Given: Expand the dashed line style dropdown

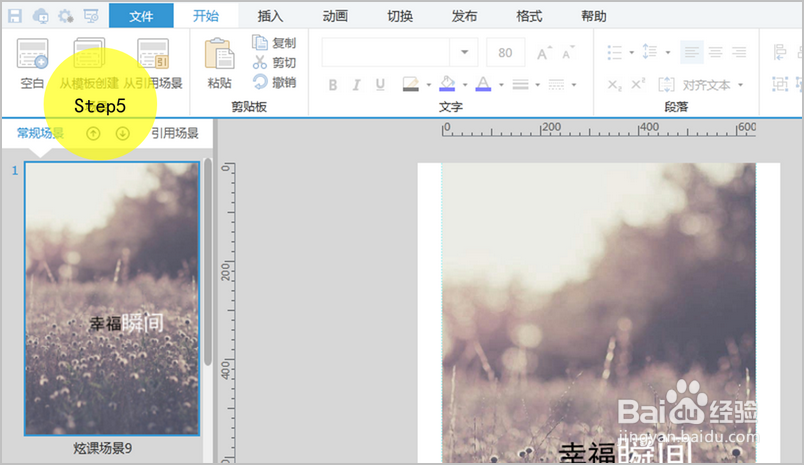Looking at the screenshot, I should click(x=574, y=85).
